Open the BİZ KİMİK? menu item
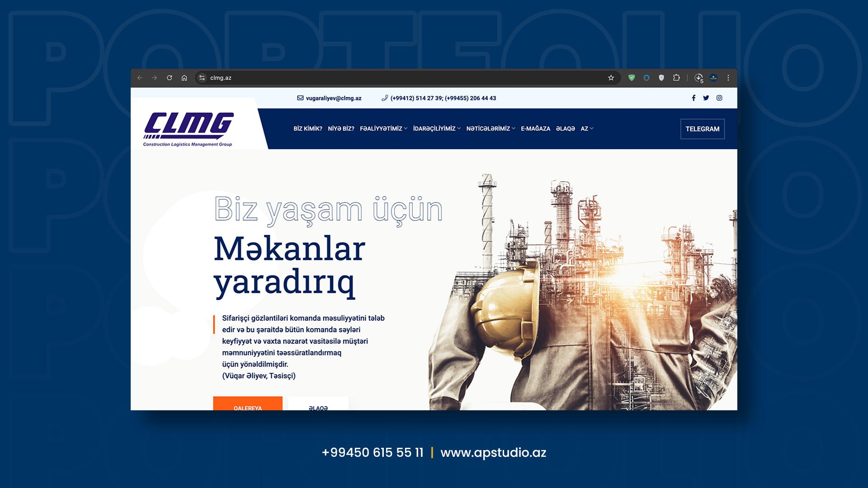This screenshot has width=868, height=488. 308,129
